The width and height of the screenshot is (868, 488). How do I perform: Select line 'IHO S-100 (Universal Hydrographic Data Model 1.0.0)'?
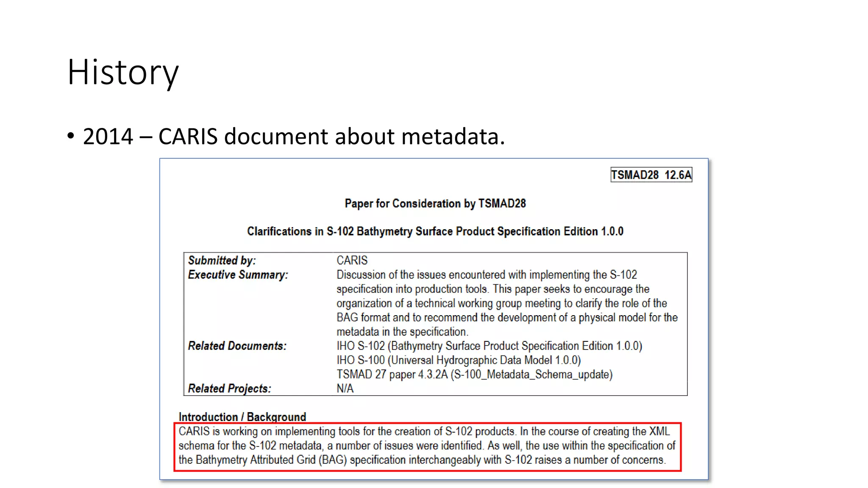pos(459,360)
